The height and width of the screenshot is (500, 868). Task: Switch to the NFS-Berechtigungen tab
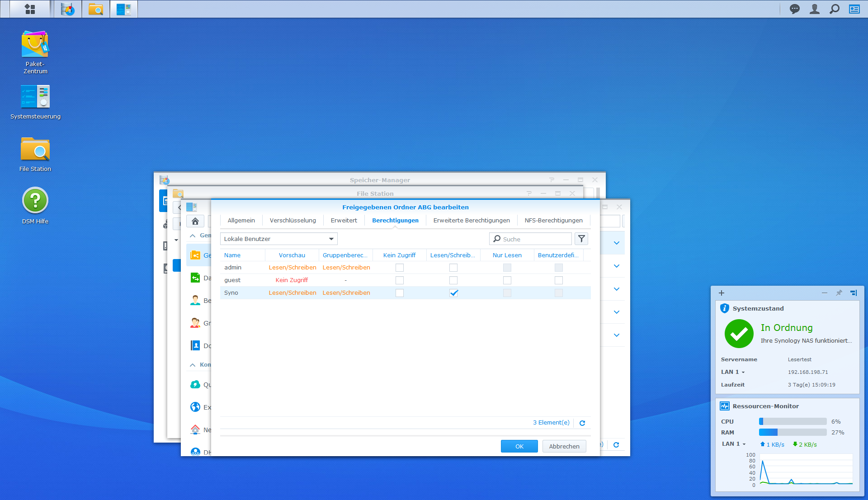[x=553, y=221]
